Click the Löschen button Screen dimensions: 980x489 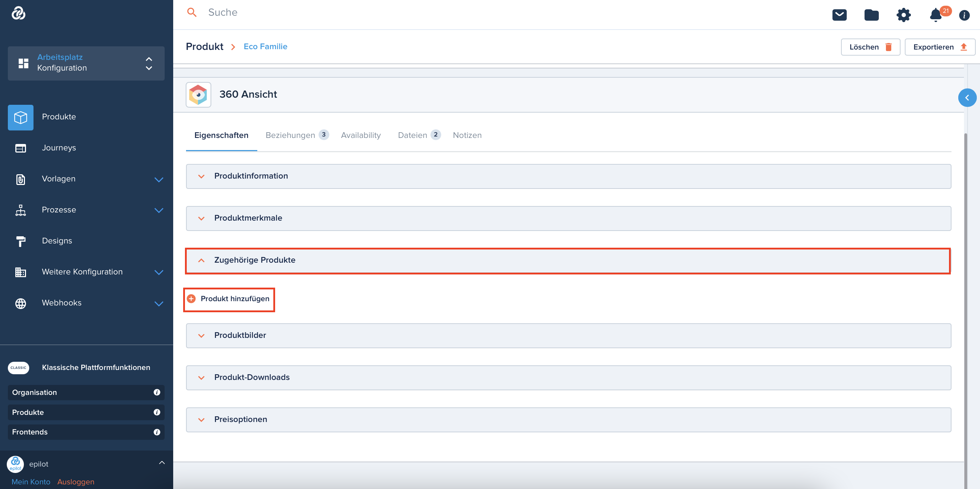pyautogui.click(x=871, y=47)
